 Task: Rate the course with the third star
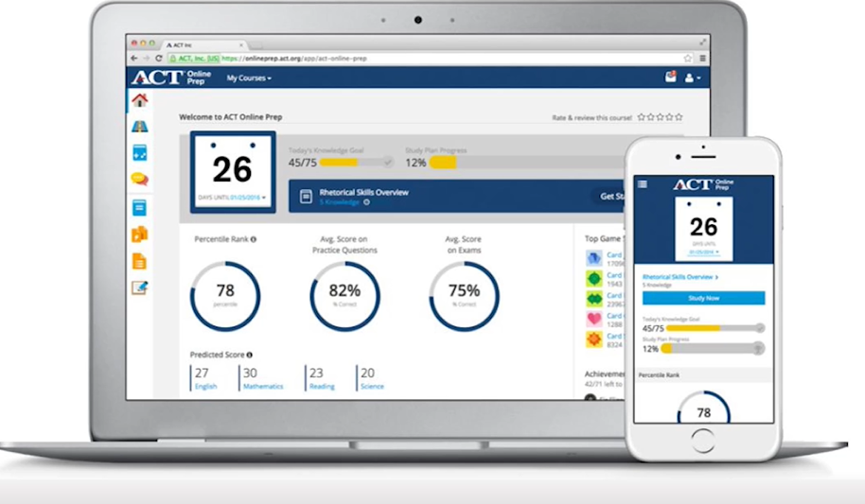660,117
